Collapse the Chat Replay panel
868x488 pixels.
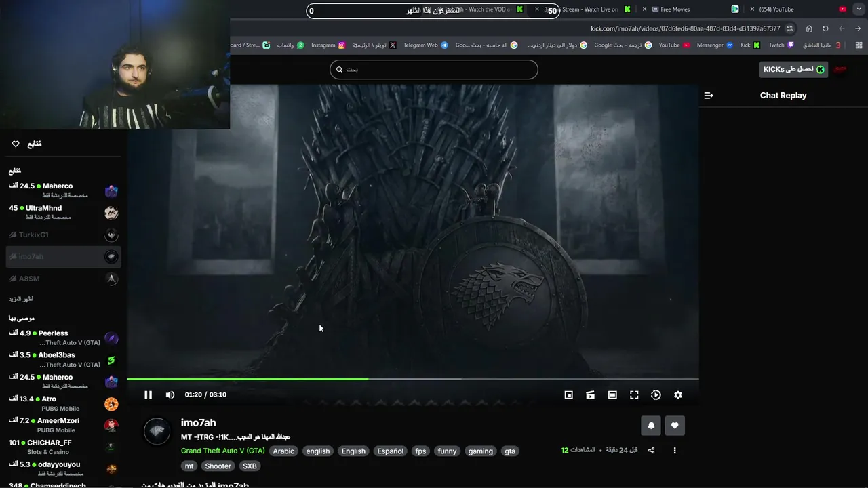(x=709, y=96)
